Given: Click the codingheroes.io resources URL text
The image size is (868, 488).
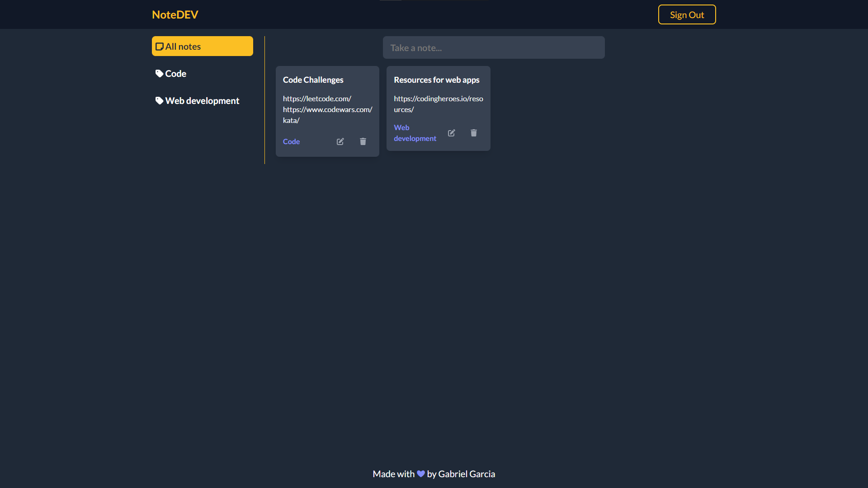Looking at the screenshot, I should pyautogui.click(x=439, y=104).
